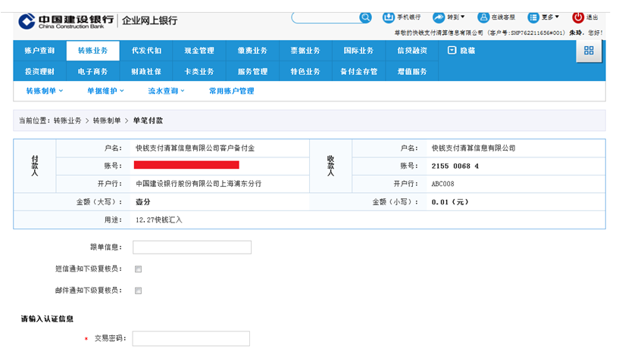Enable 短信通知下级复核员 checkbox
Viewport: 644px width, 358px height.
[139, 269]
